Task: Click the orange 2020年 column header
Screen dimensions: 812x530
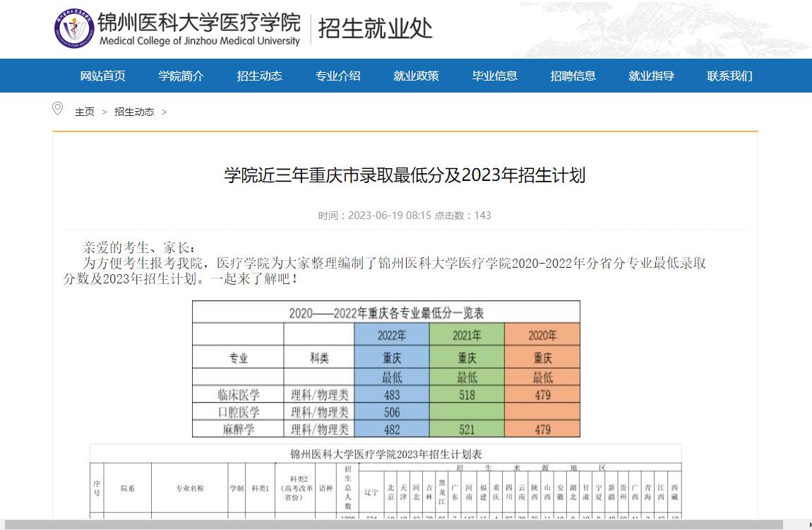Action: tap(542, 335)
